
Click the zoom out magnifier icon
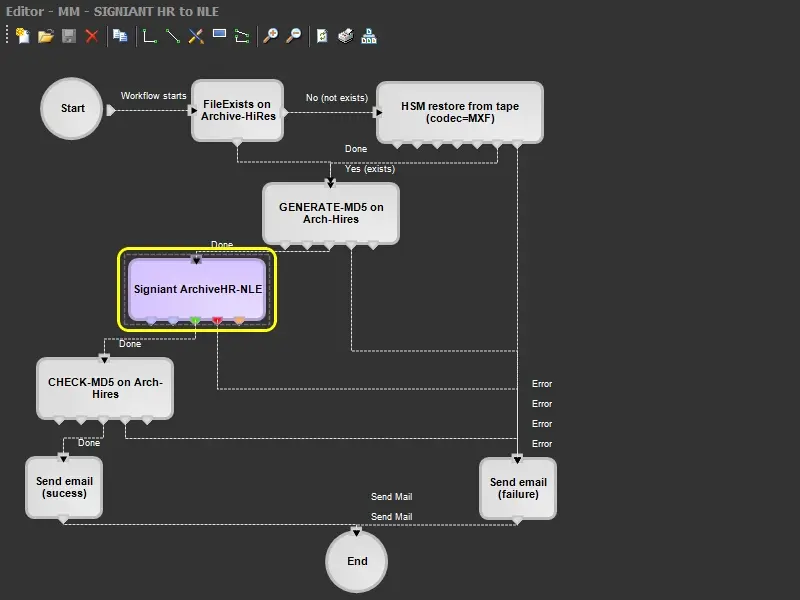pos(293,36)
